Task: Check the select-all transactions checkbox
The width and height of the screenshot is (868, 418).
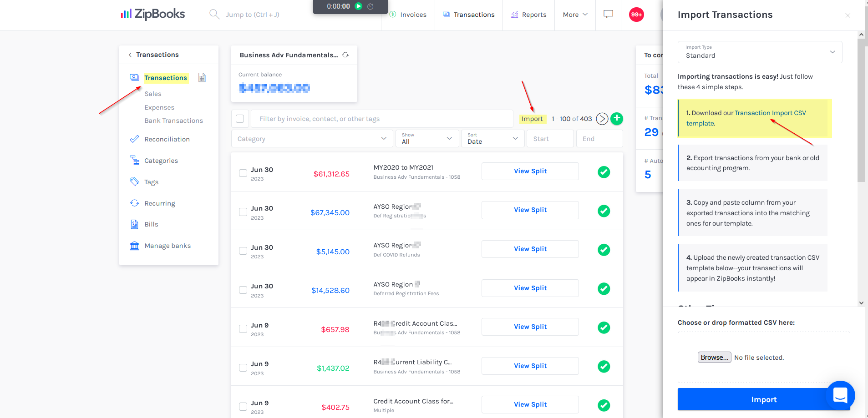Action: [240, 119]
